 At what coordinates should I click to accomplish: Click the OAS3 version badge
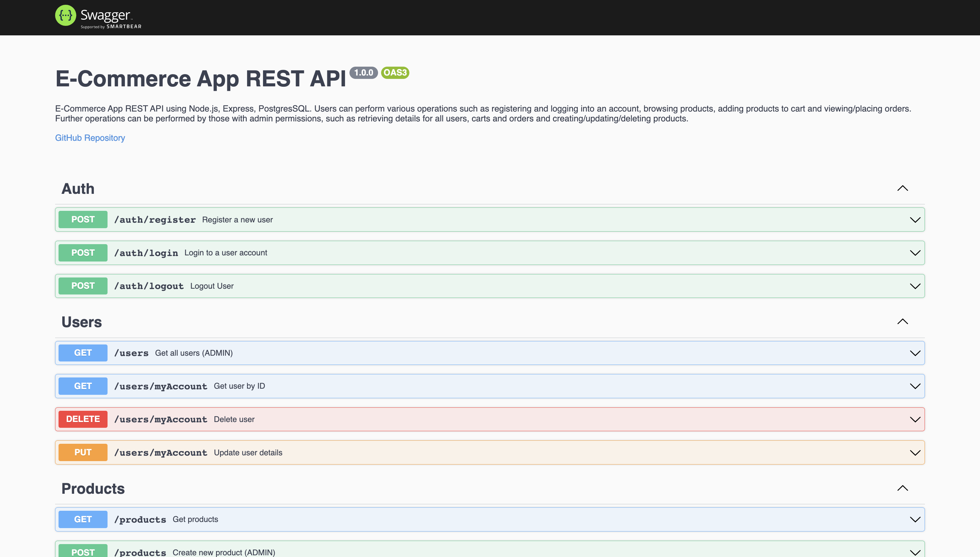395,73
